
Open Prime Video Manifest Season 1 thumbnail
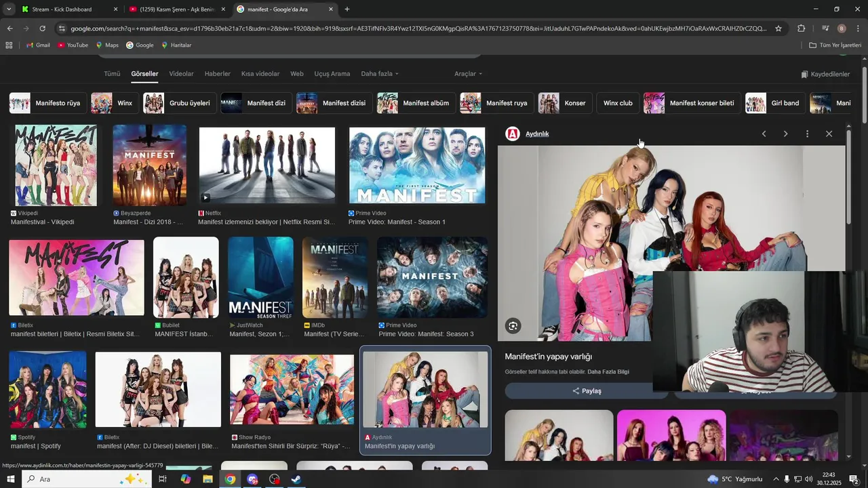click(x=417, y=165)
